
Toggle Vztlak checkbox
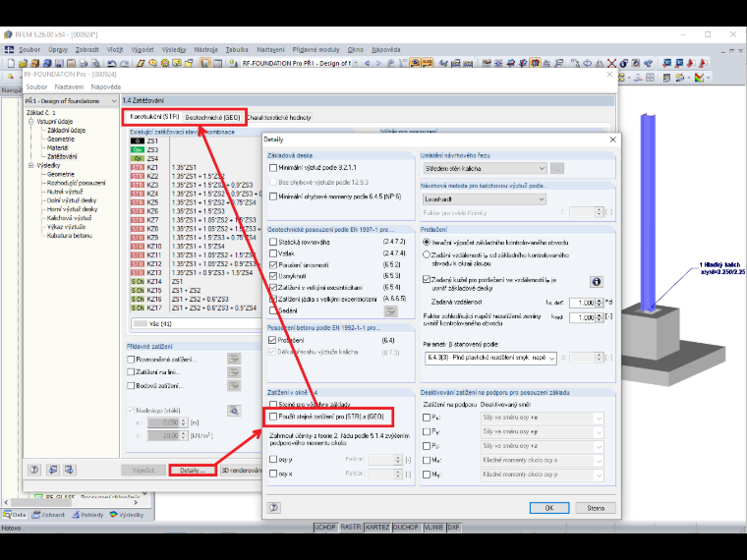pos(273,253)
